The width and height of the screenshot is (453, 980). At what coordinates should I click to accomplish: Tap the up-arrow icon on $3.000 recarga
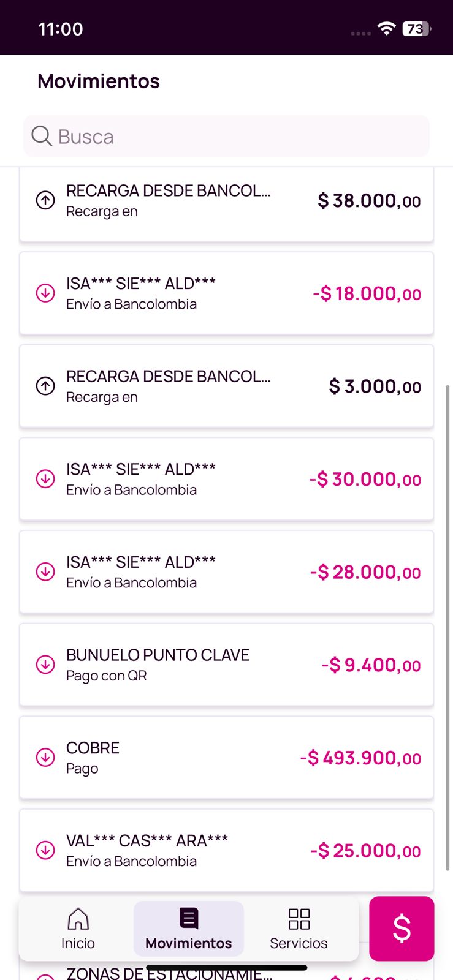[45, 386]
